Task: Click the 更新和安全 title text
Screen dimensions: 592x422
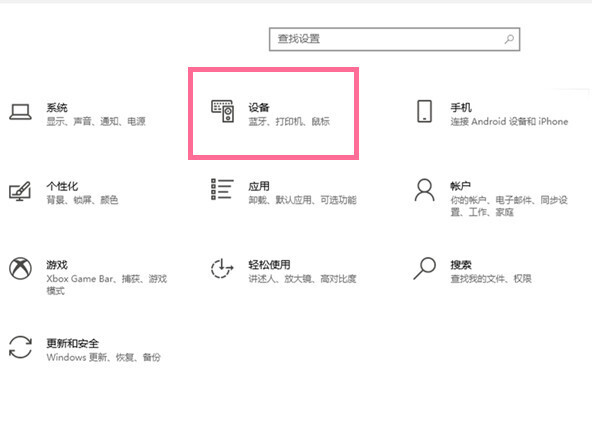Action: pyautogui.click(x=72, y=343)
